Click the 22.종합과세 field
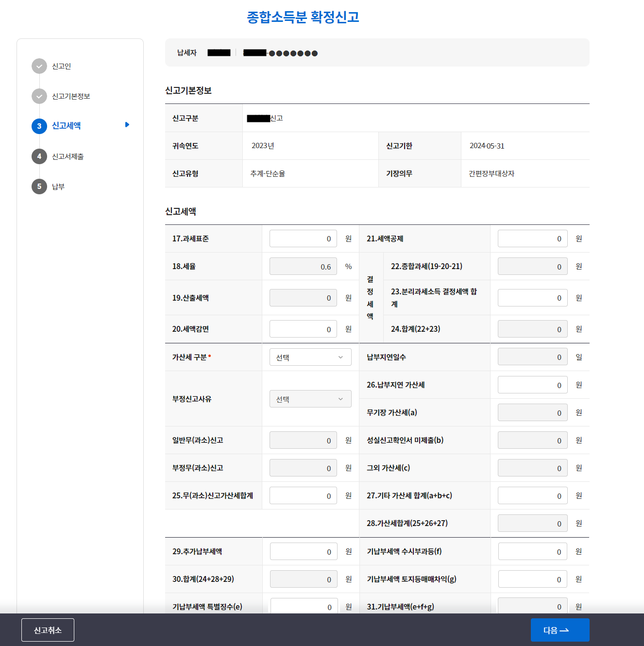The height and width of the screenshot is (646, 644). click(x=533, y=266)
